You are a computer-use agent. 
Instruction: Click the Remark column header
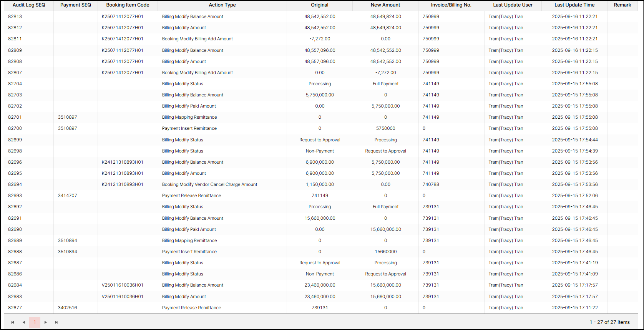tap(622, 5)
